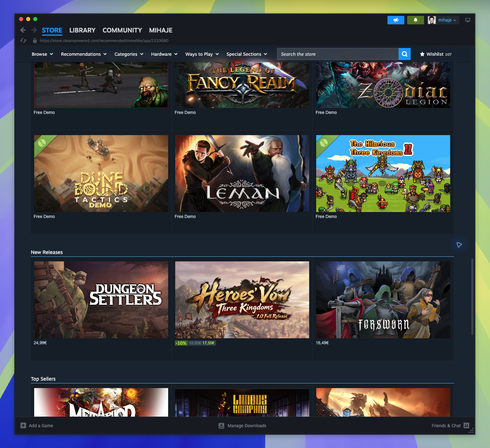
Task: Click the Add a Game label
Action: point(41,425)
